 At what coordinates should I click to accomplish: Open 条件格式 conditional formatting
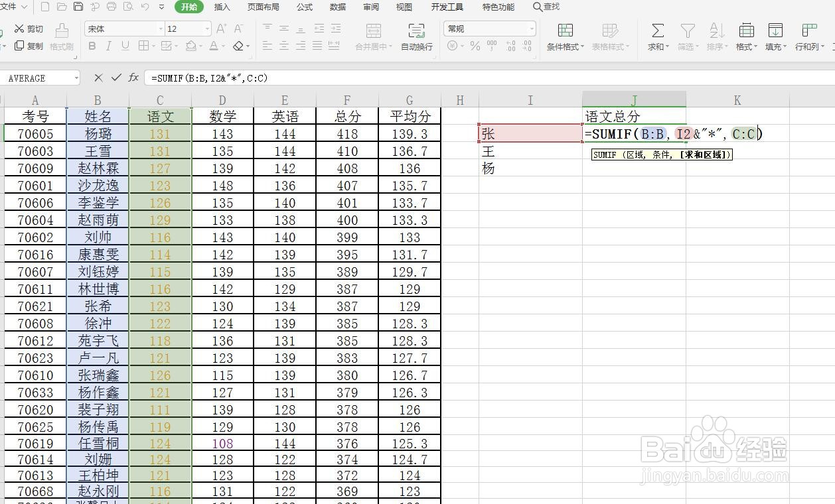566,36
